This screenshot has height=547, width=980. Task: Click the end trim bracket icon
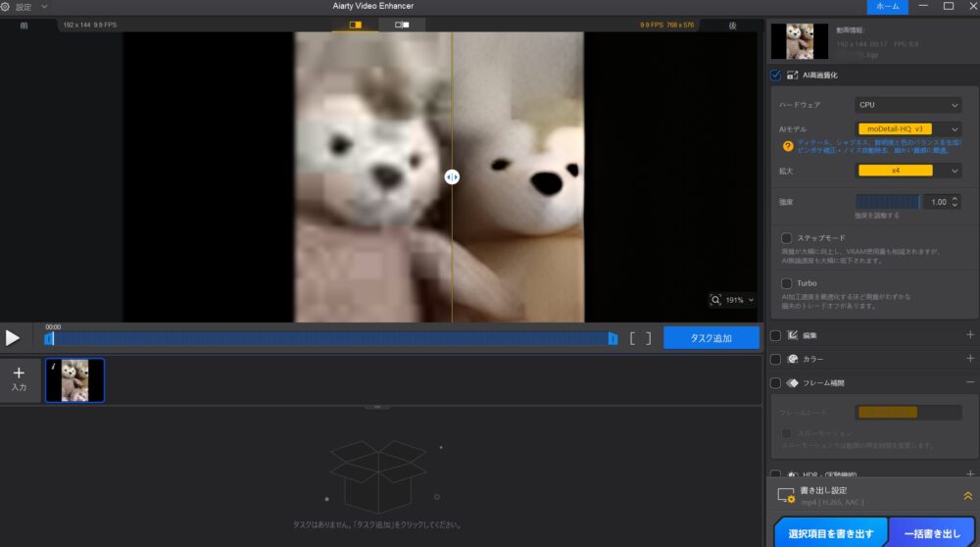click(648, 338)
